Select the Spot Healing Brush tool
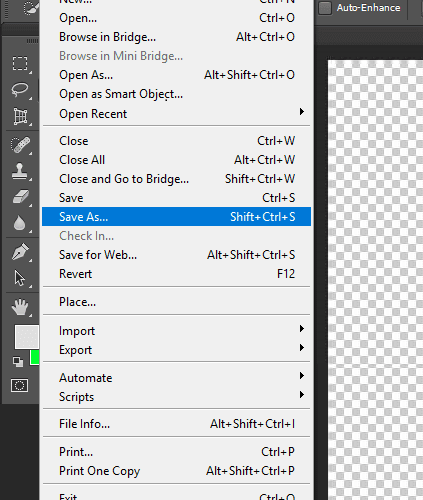Image resolution: width=423 pixels, height=500 pixels. coord(20,145)
